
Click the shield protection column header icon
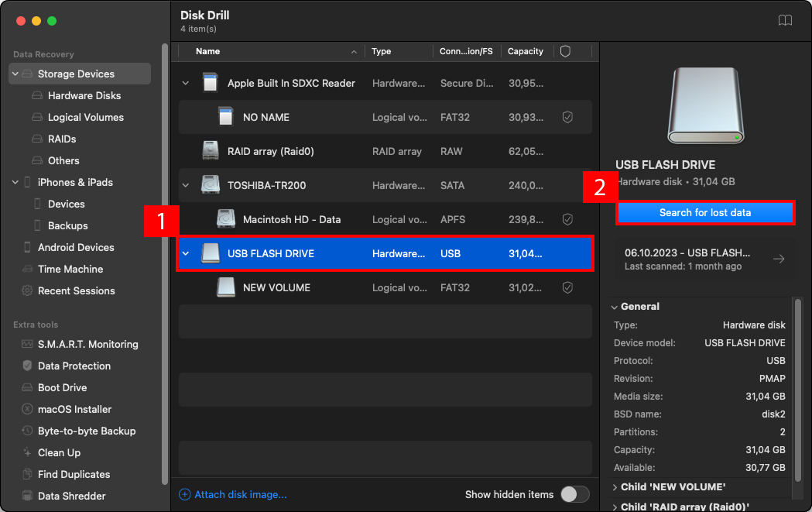point(565,51)
